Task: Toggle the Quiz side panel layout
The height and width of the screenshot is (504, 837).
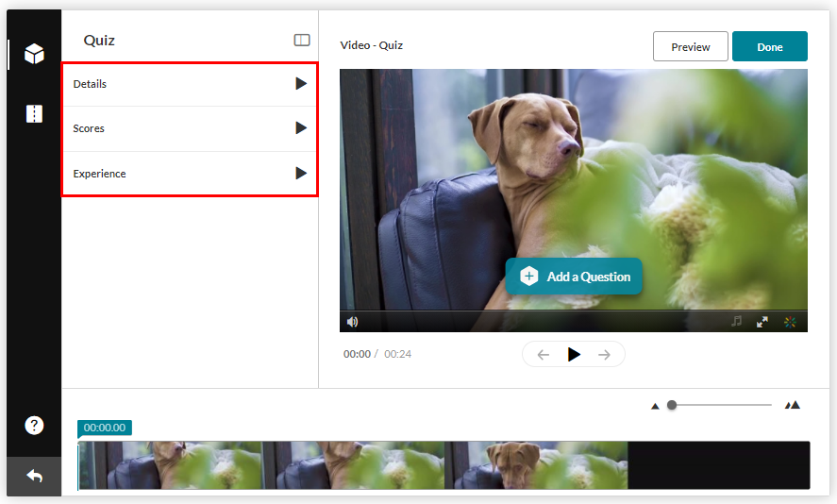Action: (302, 41)
